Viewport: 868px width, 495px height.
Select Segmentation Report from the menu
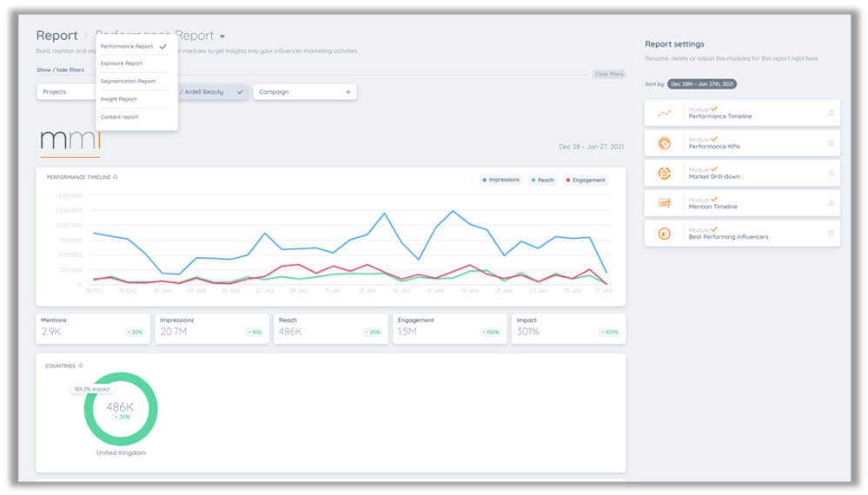[128, 82]
